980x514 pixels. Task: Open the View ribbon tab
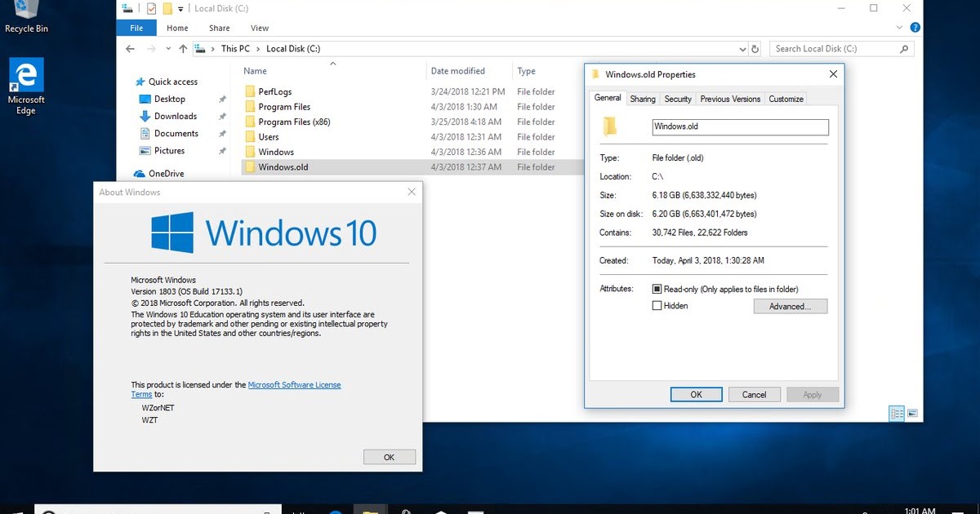tap(260, 28)
